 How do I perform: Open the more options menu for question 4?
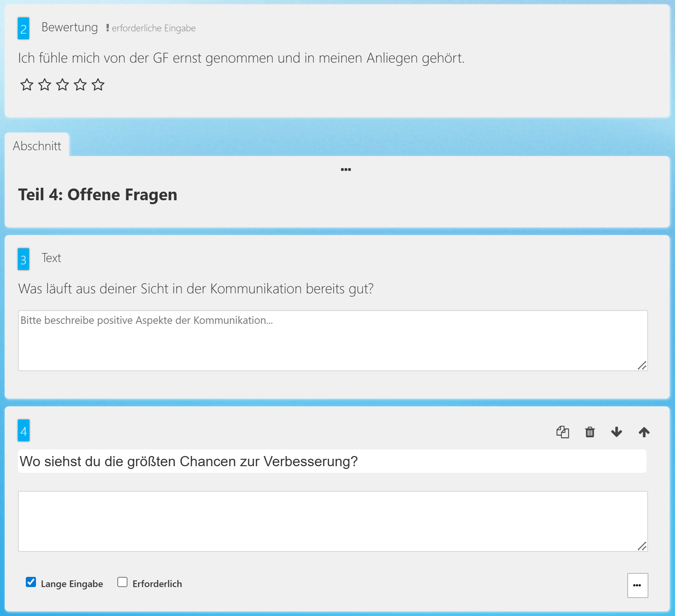tap(637, 585)
